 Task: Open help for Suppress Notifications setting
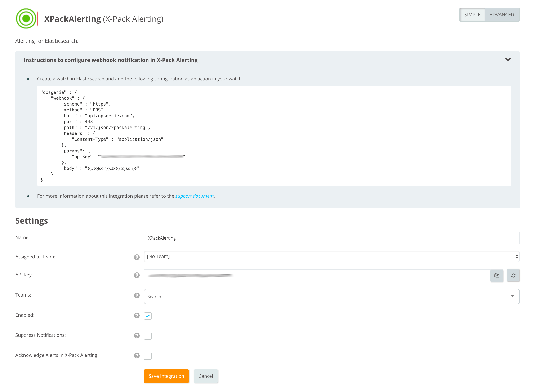(137, 336)
